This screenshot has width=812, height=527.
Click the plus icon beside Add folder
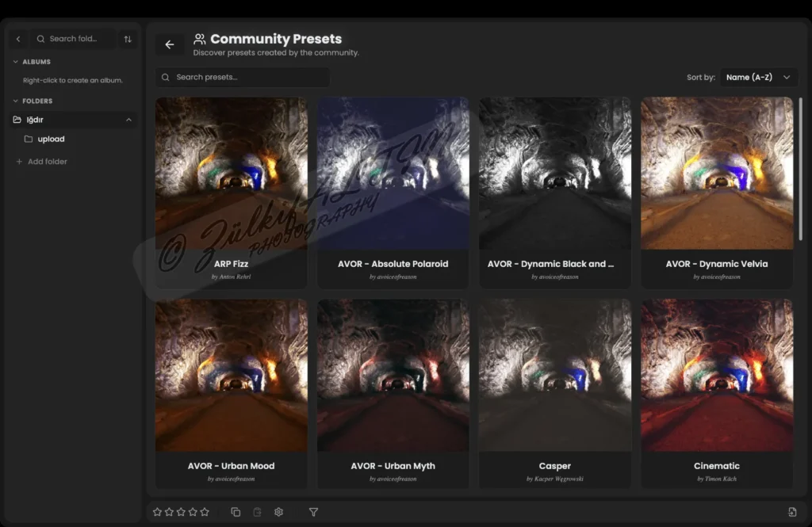coord(19,162)
